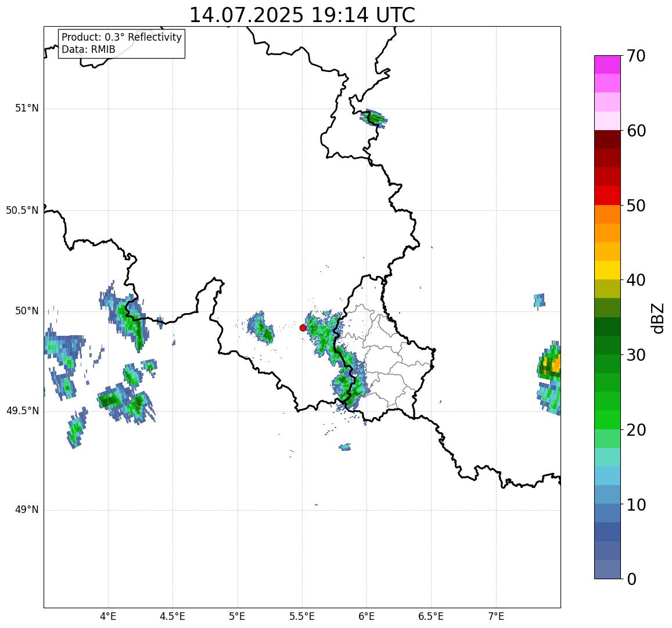Click the 49°N latitude label
The width and height of the screenshot is (672, 628).
pos(27,510)
